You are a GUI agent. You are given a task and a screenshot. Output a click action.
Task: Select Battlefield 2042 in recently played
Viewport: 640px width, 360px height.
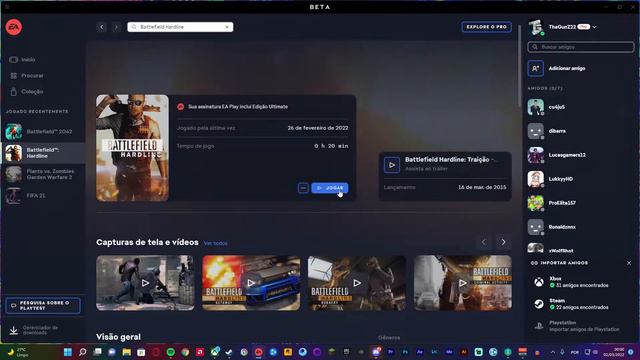pos(42,132)
